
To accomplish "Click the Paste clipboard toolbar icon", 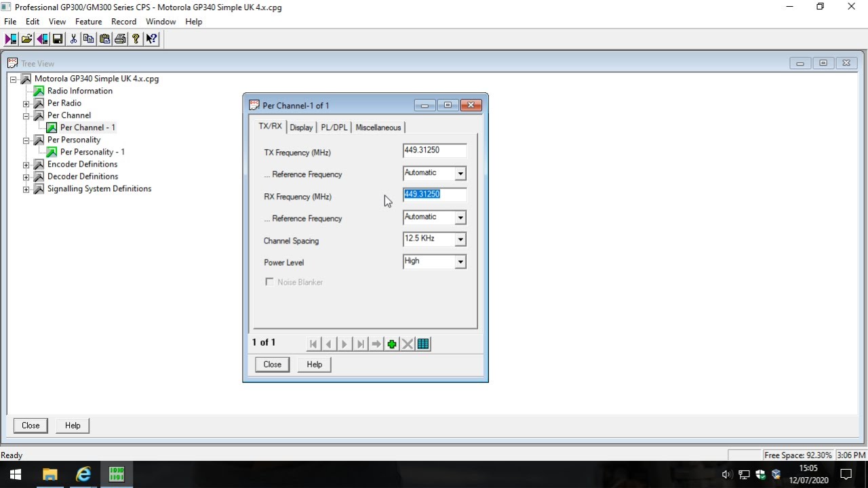I will tap(104, 39).
